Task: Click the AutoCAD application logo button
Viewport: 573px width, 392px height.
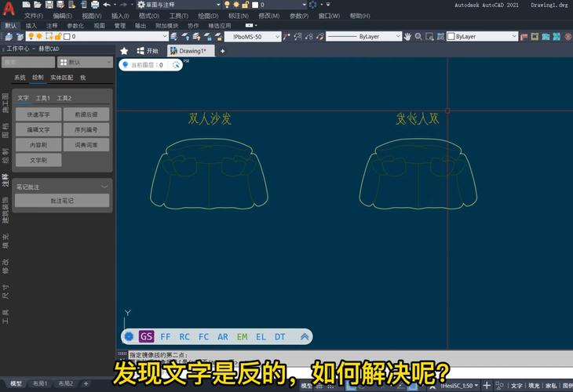Action: 9,8
